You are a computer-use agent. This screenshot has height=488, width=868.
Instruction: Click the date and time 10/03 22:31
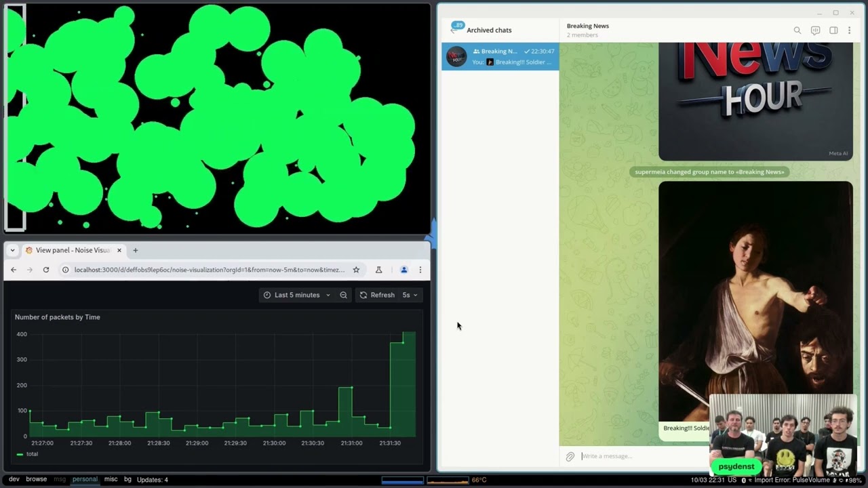[707, 480]
